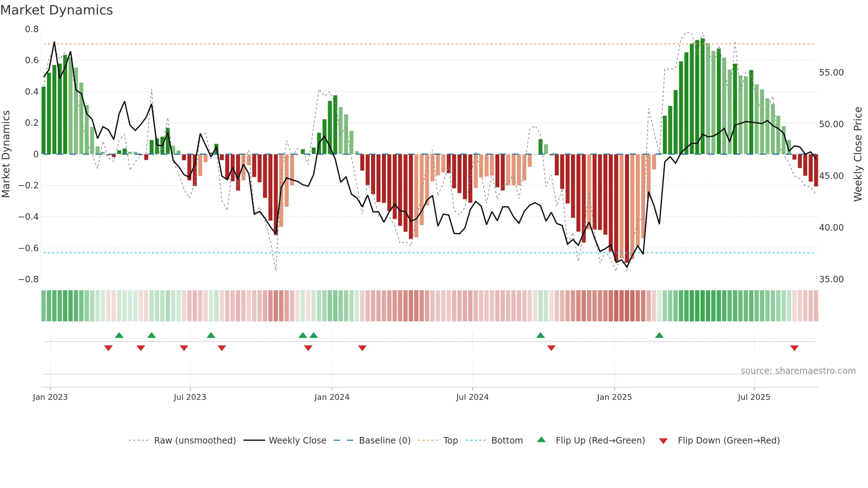Click the 0.8 left axis label
868x488 pixels.
coord(32,29)
